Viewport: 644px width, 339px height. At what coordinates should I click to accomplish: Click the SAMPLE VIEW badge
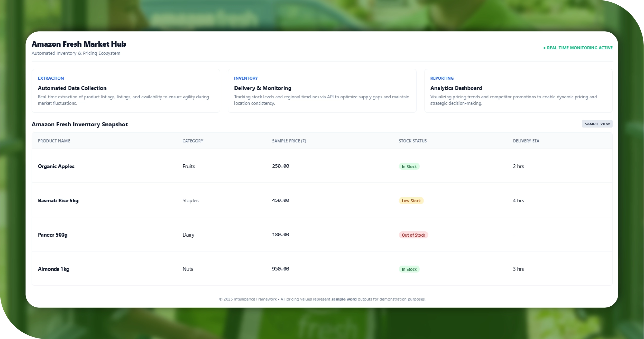pos(597,124)
